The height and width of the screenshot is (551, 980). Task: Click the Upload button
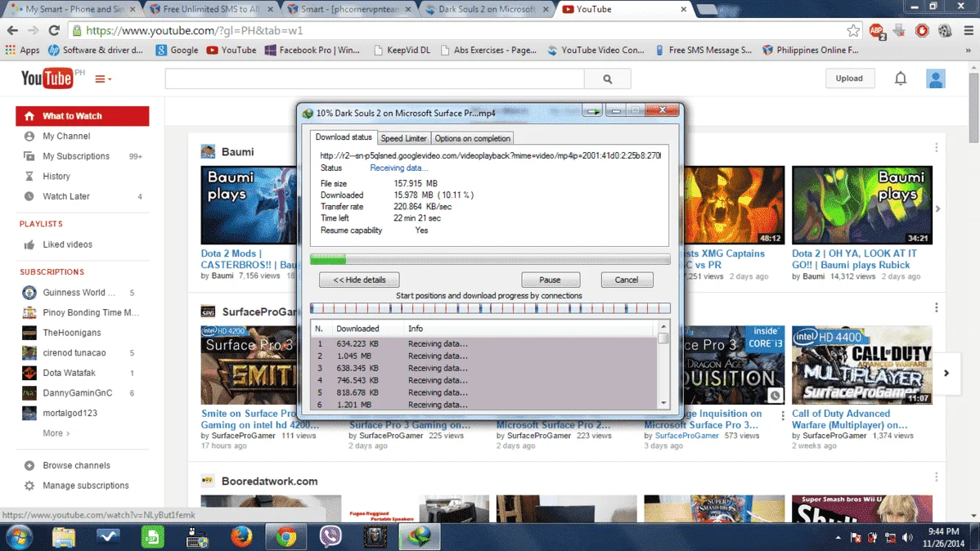[x=849, y=78]
